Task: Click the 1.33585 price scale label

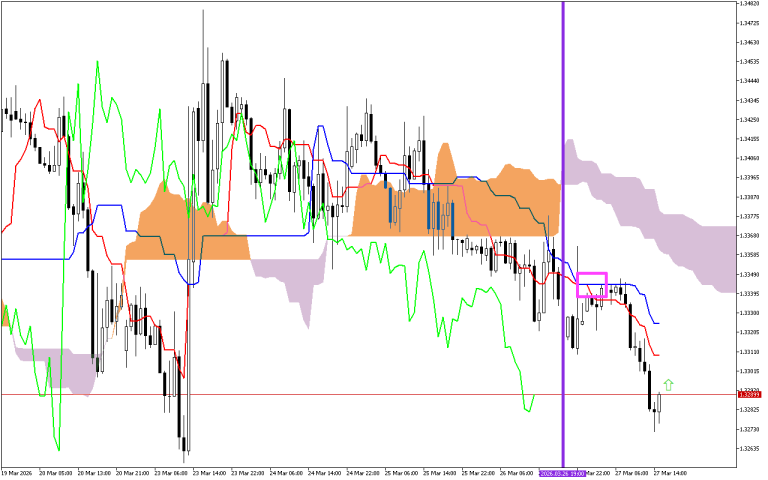Action: click(x=749, y=255)
